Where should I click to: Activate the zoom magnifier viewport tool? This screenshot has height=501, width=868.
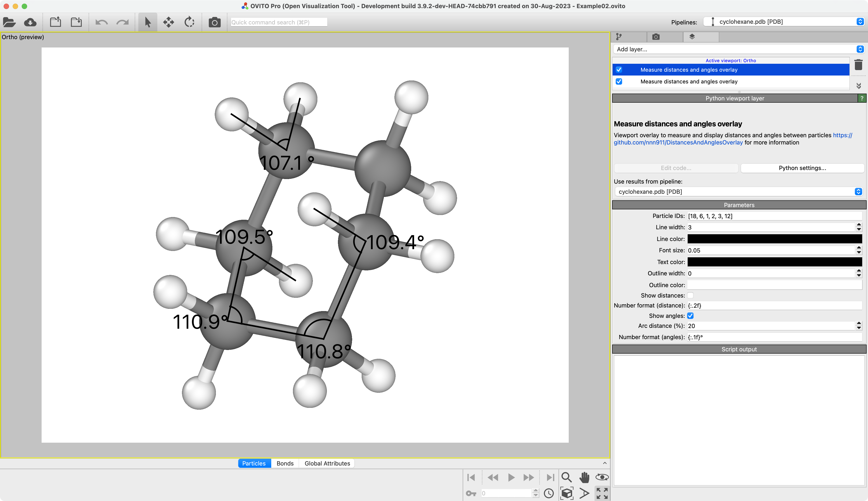(566, 477)
